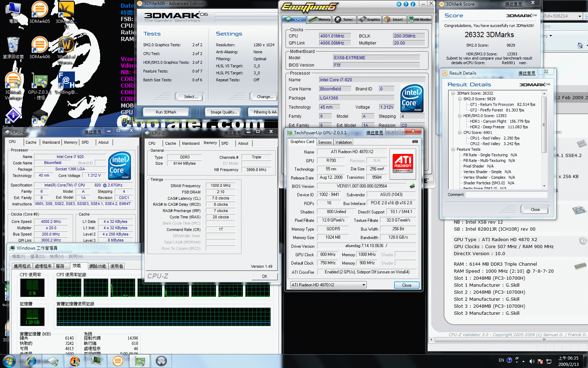Click the Windows Start orb
Screen dimensions: 588x368
click(x=9, y=361)
